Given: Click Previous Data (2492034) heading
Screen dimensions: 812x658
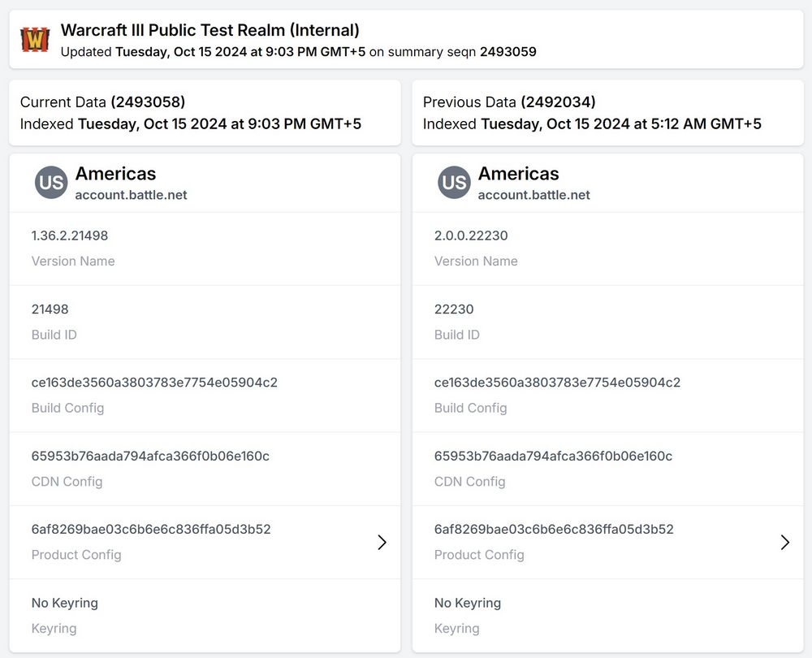Looking at the screenshot, I should (509, 102).
